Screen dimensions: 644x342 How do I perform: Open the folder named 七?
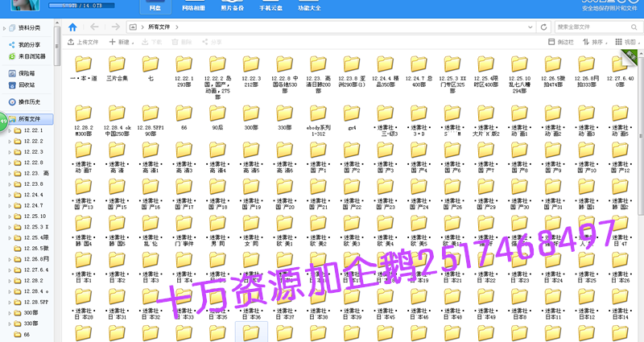click(151, 68)
